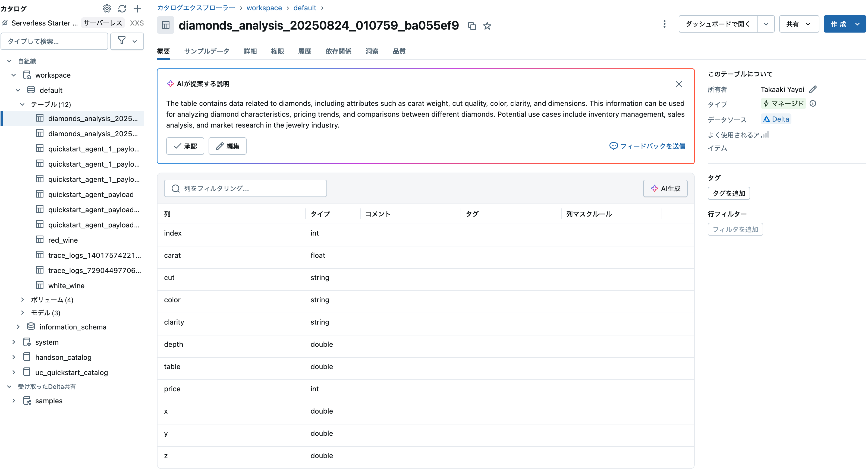Open the catalog settings gear icon
This screenshot has height=476, width=868.
pos(107,8)
